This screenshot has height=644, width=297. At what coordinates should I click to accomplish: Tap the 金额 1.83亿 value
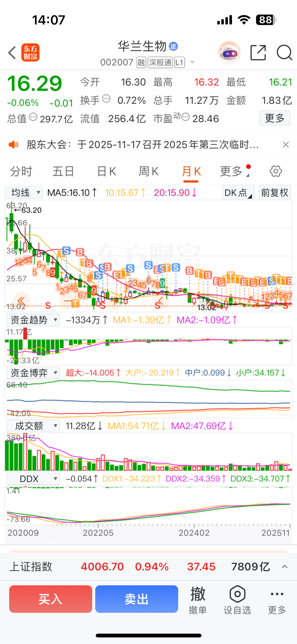coord(259,100)
